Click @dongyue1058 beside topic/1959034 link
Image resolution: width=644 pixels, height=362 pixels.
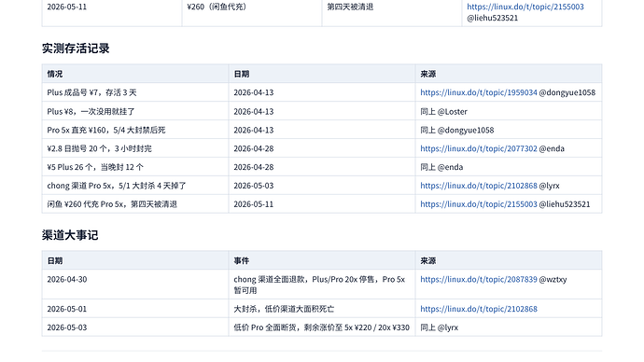pos(567,92)
